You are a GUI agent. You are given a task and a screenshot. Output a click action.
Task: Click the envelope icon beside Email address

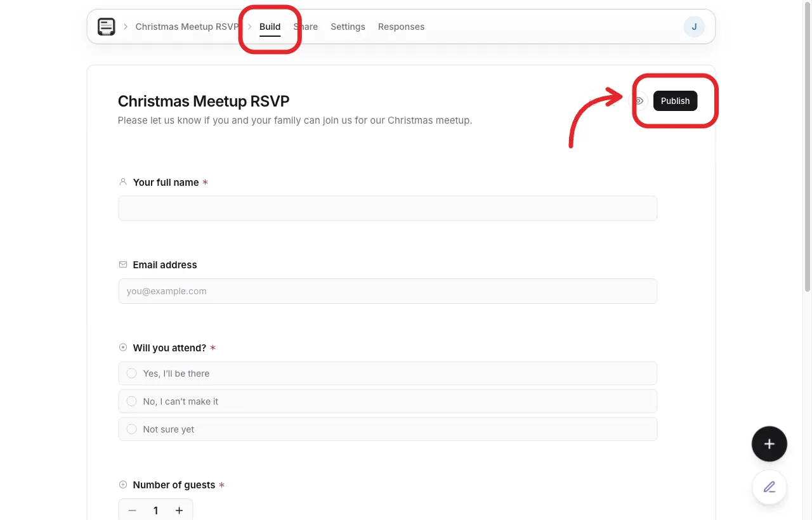coord(123,264)
